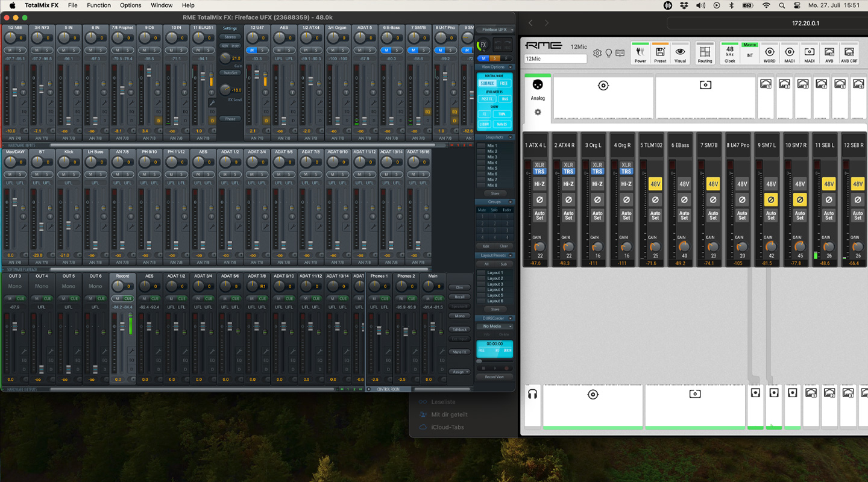Viewport: 868px width, 482px height.
Task: Open the manual book icon in 12Mic
Action: click(x=620, y=53)
